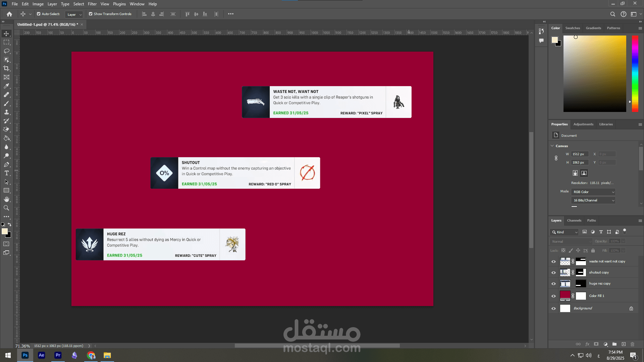
Task: Switch to the Swatches panel
Action: coord(573,28)
